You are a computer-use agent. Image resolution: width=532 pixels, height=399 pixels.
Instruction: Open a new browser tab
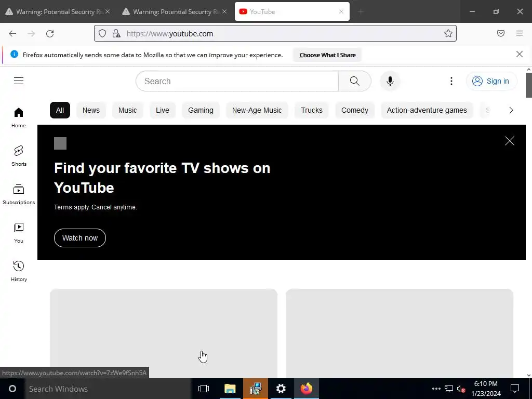pyautogui.click(x=361, y=11)
